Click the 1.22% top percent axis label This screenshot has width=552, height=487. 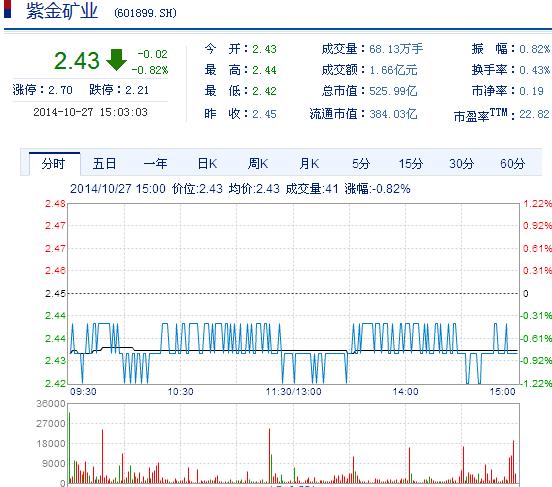537,204
